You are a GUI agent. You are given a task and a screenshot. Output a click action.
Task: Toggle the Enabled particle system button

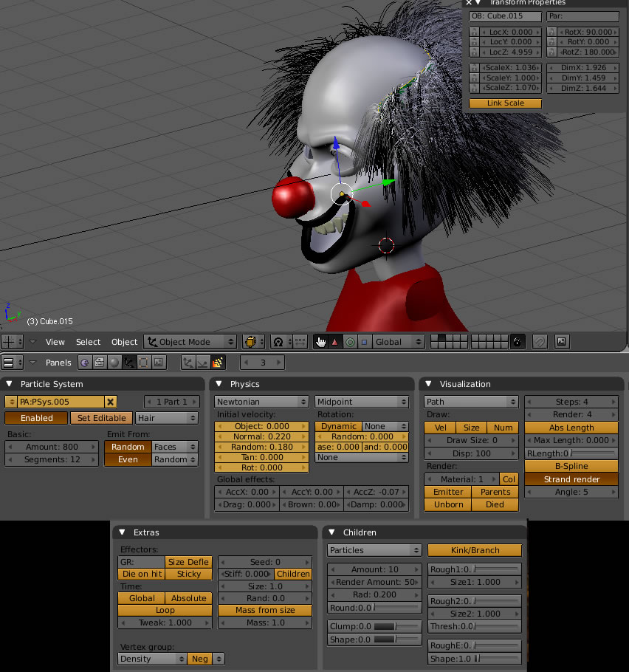coord(36,418)
